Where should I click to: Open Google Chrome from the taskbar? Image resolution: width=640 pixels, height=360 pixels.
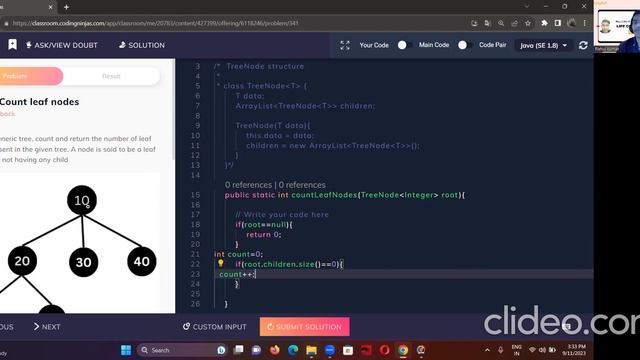pyautogui.click(x=403, y=350)
